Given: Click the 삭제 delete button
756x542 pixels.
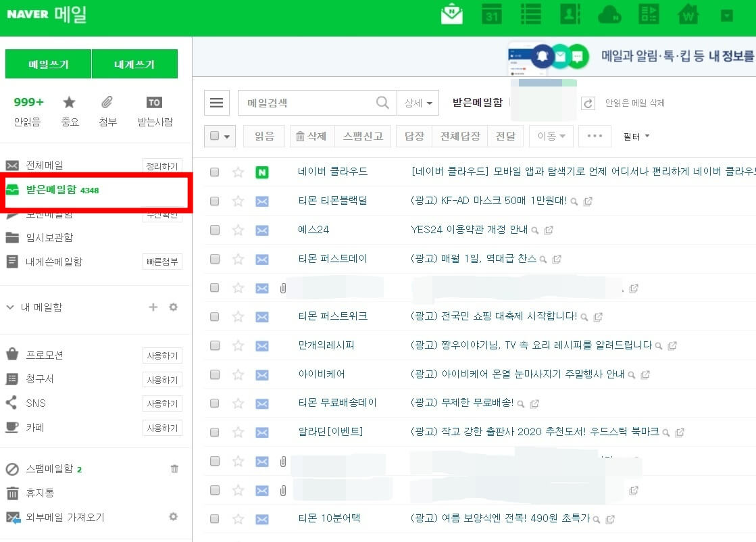Looking at the screenshot, I should (312, 137).
